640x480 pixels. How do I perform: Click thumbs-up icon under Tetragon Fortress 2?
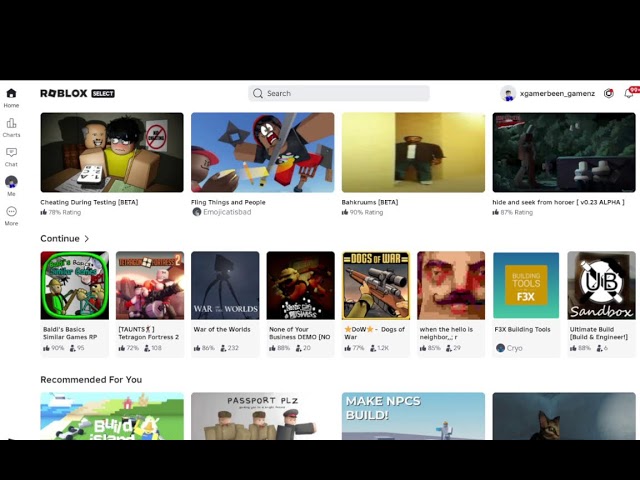(x=122, y=348)
